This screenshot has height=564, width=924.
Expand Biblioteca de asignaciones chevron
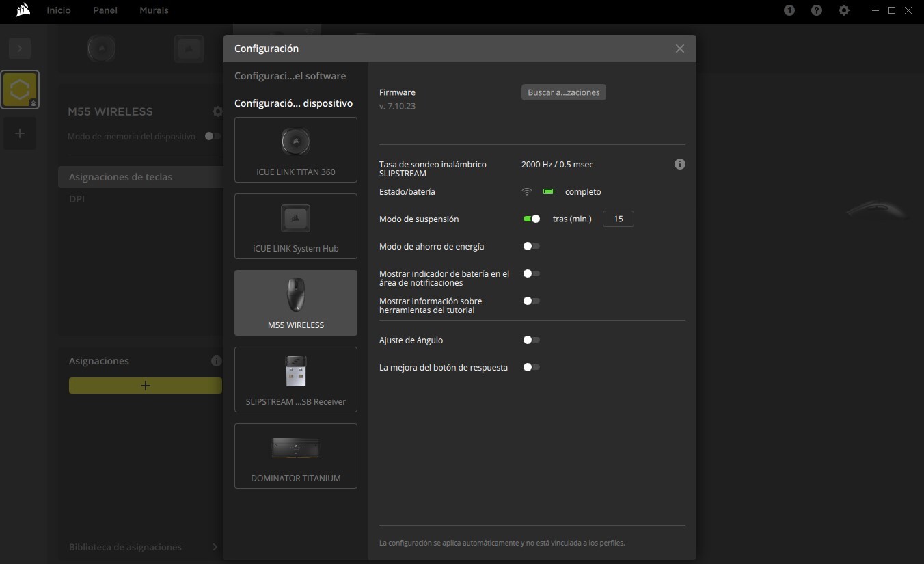click(215, 547)
